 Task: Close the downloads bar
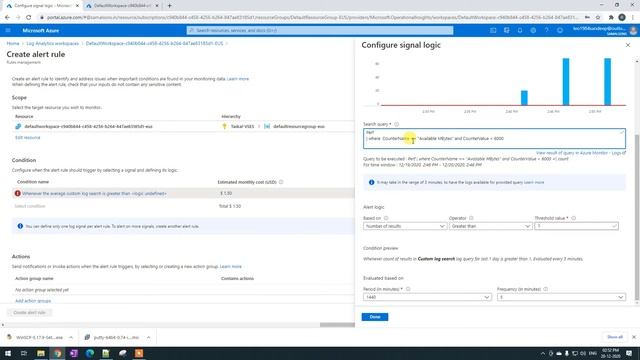point(633,337)
